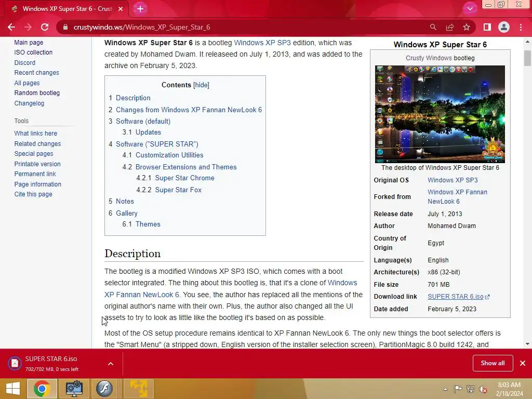Open Page information

coord(37,184)
